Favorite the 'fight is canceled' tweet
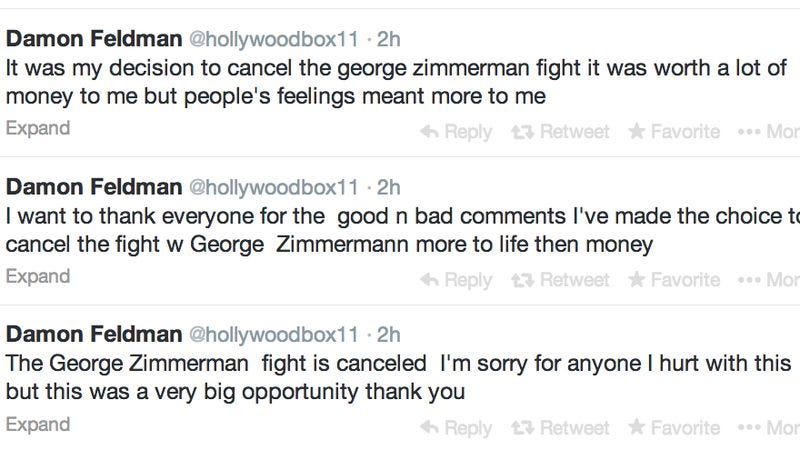 coord(674,428)
